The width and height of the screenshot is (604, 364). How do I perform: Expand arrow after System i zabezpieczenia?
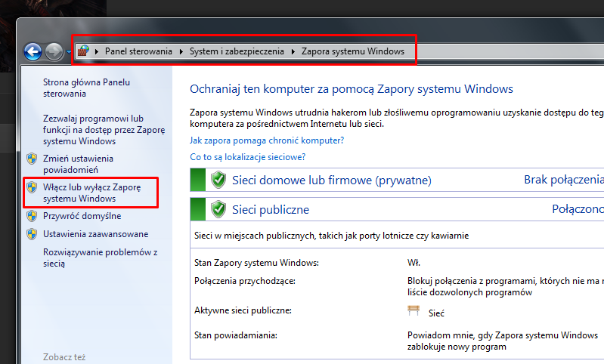click(x=293, y=51)
